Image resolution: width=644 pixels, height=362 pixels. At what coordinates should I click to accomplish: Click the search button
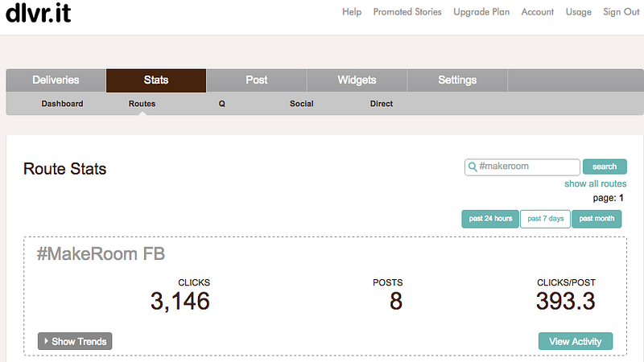[x=605, y=167]
